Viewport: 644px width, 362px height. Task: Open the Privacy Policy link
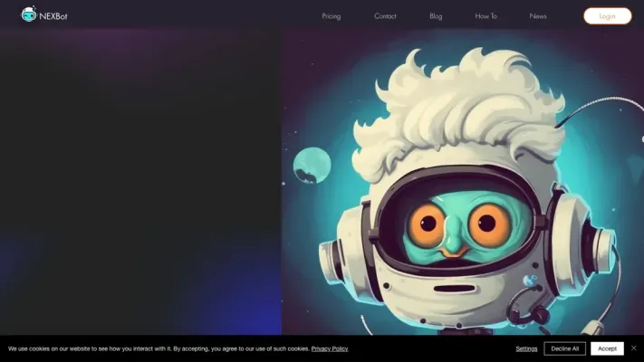(x=330, y=348)
